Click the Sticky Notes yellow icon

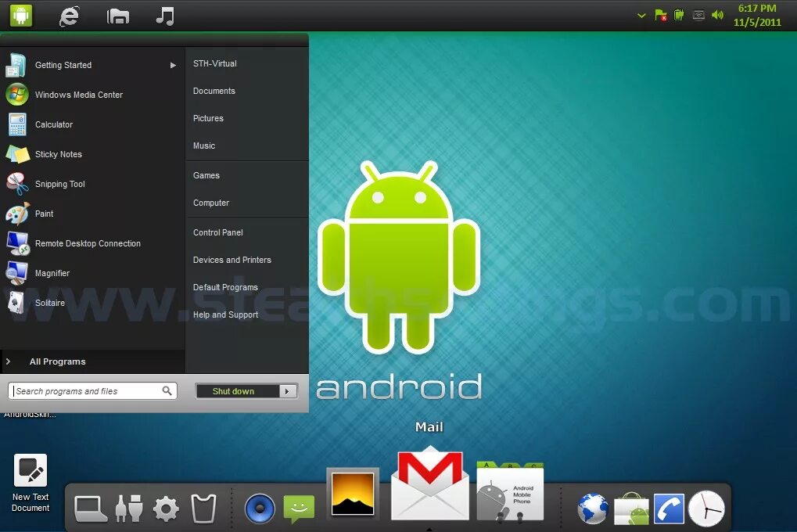click(x=18, y=154)
